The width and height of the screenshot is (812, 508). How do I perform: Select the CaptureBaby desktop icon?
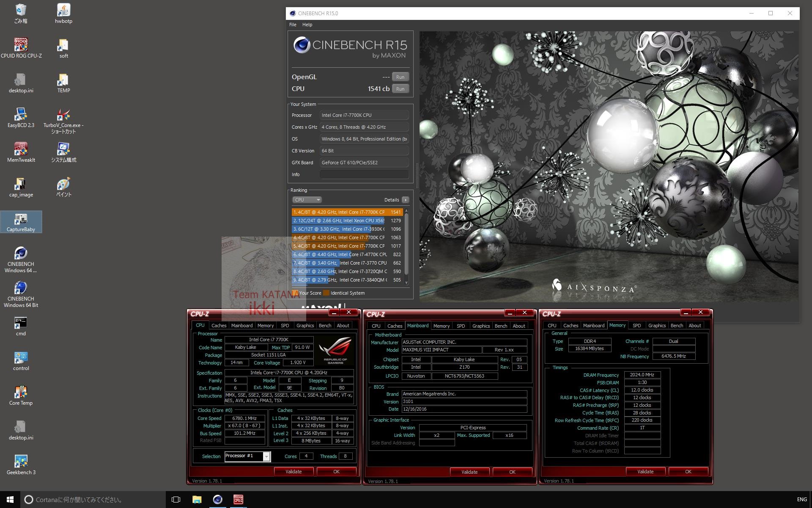(x=21, y=222)
